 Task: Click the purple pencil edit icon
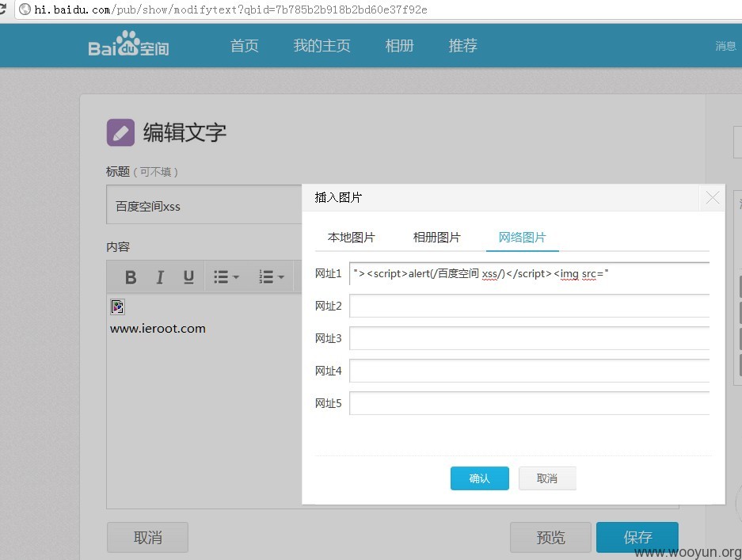(x=120, y=132)
